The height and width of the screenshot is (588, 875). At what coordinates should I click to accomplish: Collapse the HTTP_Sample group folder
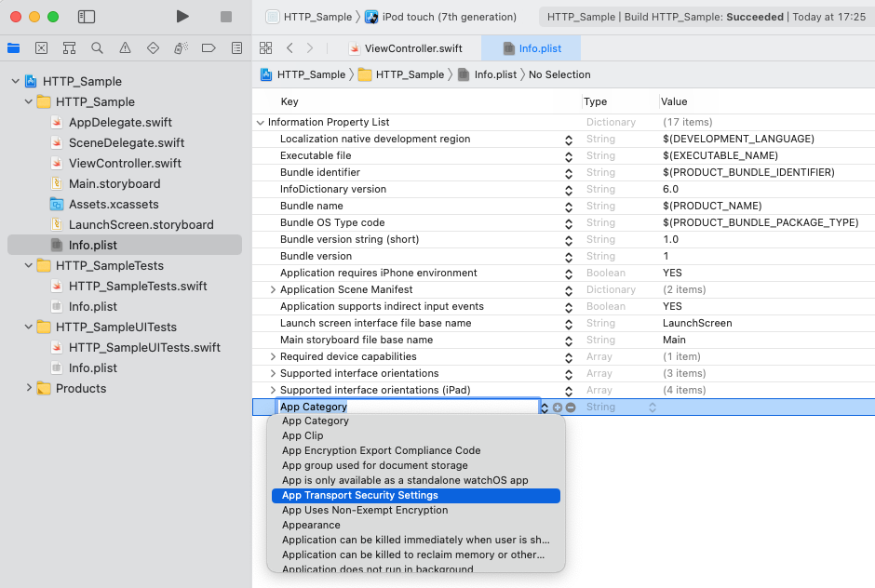(x=29, y=101)
